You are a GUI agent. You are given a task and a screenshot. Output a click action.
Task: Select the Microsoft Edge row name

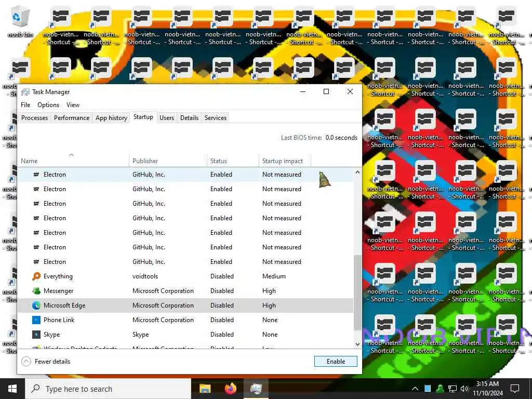(x=64, y=305)
